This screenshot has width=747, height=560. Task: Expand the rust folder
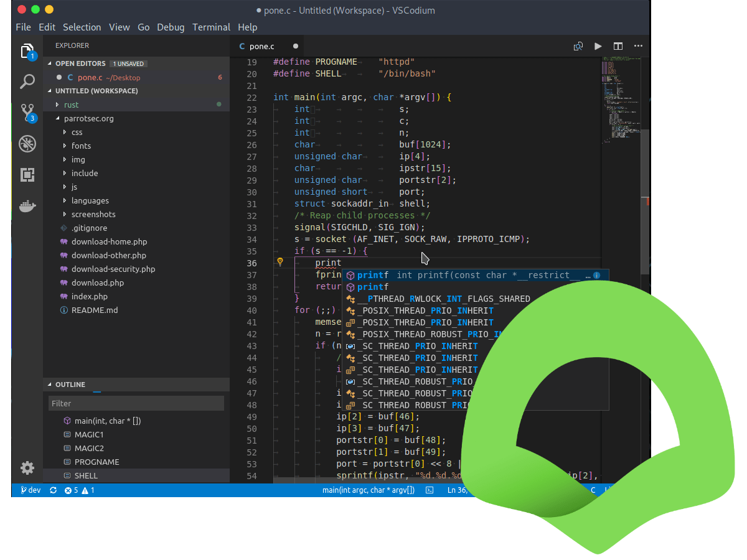click(x=136, y=105)
